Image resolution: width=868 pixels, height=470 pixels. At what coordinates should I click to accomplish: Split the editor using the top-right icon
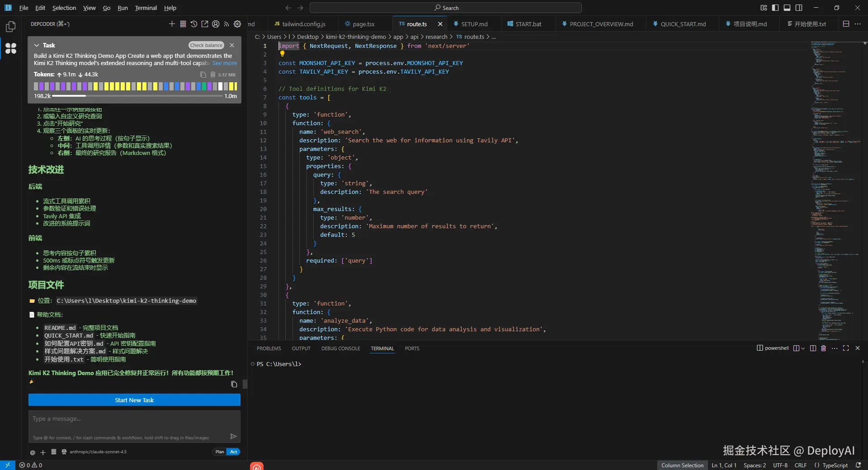pos(846,24)
